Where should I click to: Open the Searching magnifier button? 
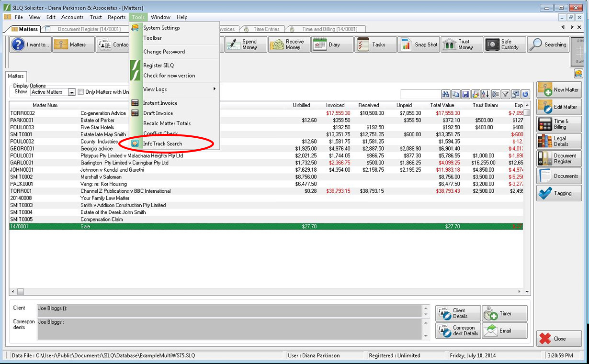coord(548,44)
